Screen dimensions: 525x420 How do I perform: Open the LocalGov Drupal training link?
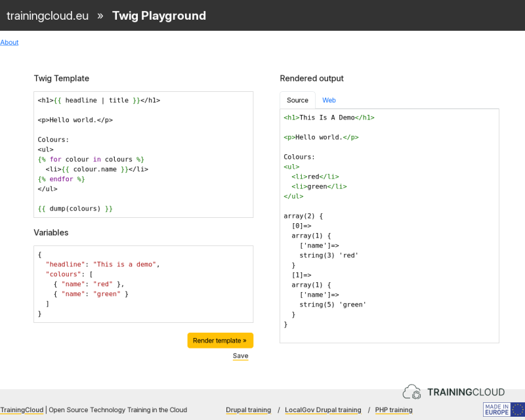coord(323,409)
